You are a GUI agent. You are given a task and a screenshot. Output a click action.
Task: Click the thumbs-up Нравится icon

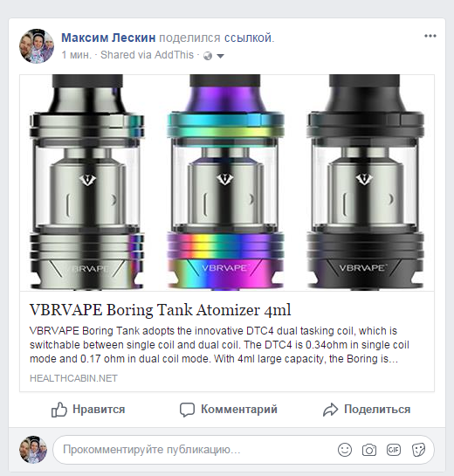tap(58, 410)
